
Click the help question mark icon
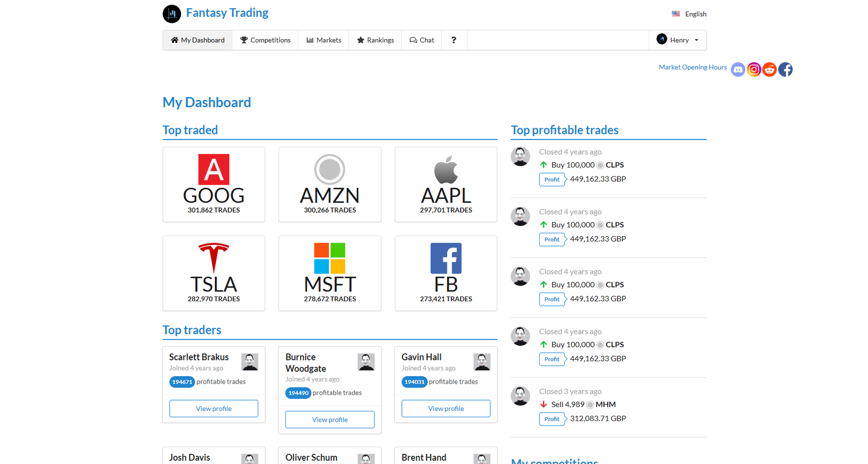click(x=454, y=40)
